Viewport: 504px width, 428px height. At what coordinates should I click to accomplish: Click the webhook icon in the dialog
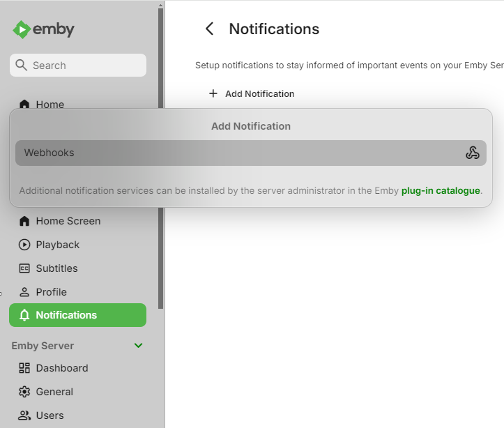click(473, 153)
